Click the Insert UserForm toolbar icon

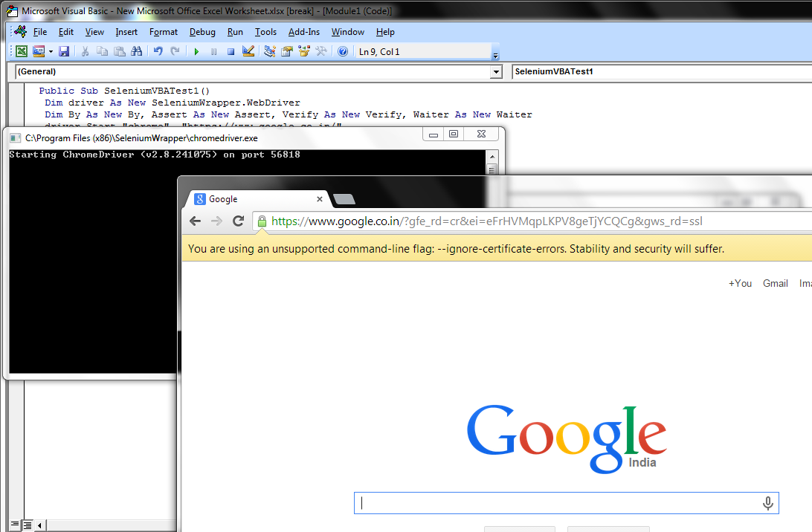click(39, 51)
